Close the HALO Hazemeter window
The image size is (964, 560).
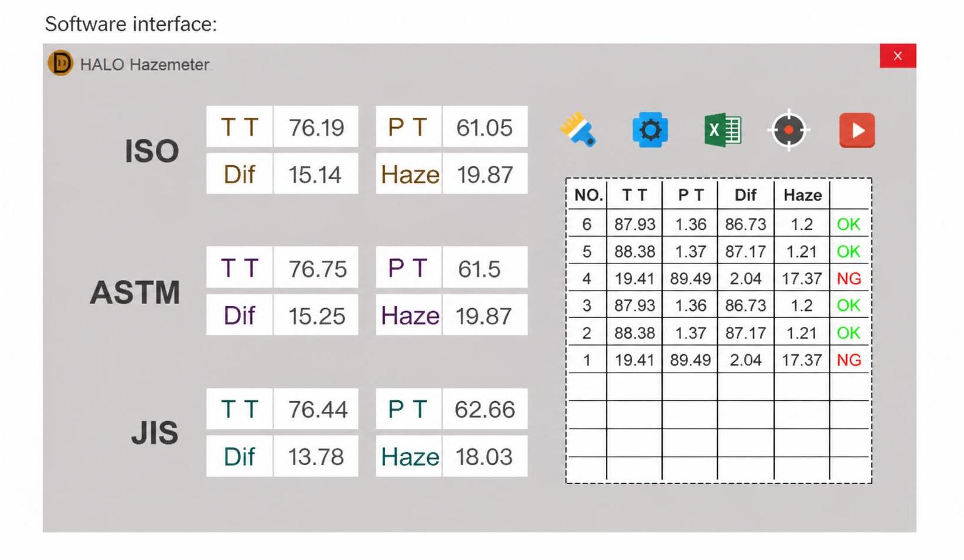898,56
